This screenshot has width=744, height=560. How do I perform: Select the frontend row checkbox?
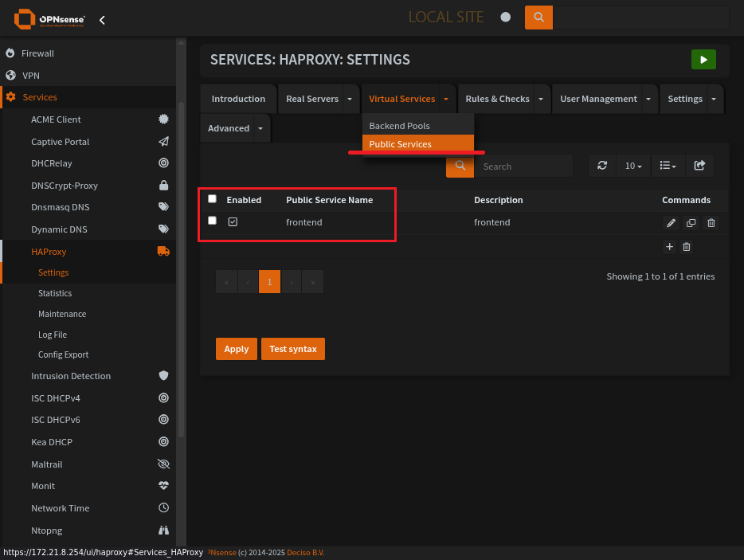tap(212, 221)
